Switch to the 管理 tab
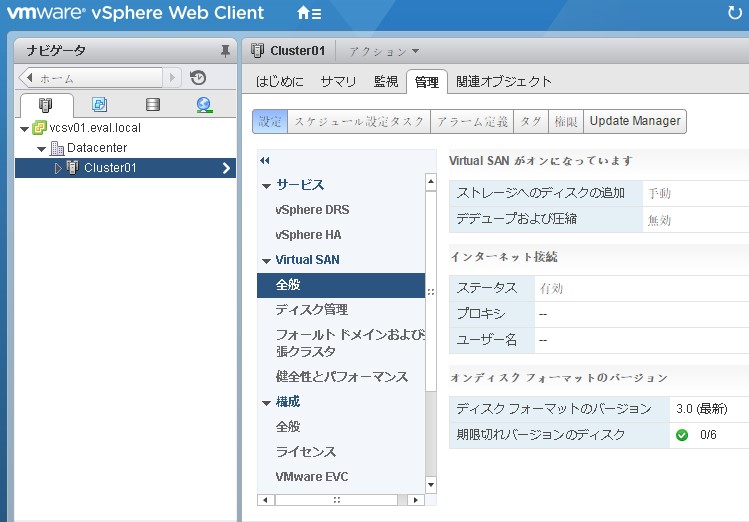This screenshot has width=749, height=522. coord(427,82)
